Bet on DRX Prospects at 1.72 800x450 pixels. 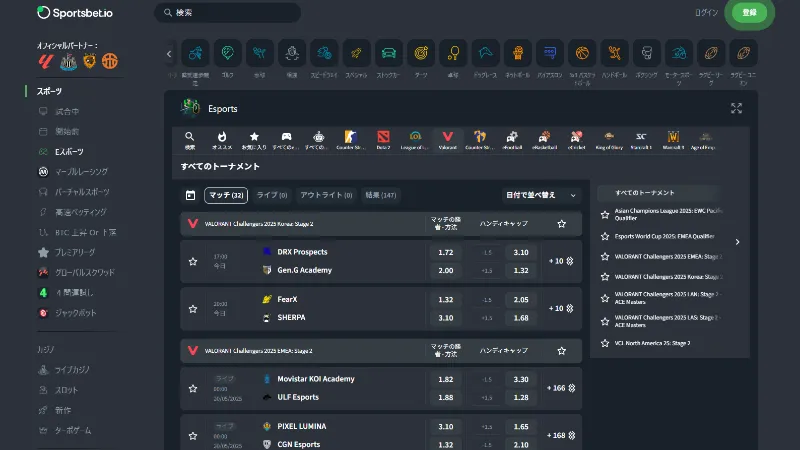coord(445,252)
